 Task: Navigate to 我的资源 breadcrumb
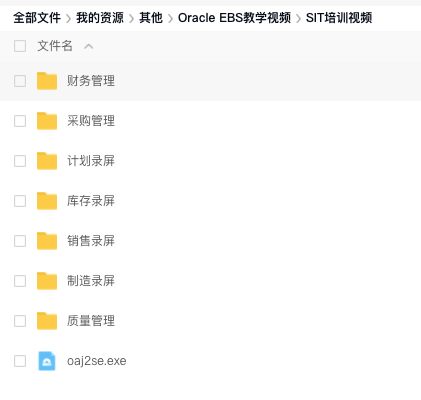tap(100, 18)
